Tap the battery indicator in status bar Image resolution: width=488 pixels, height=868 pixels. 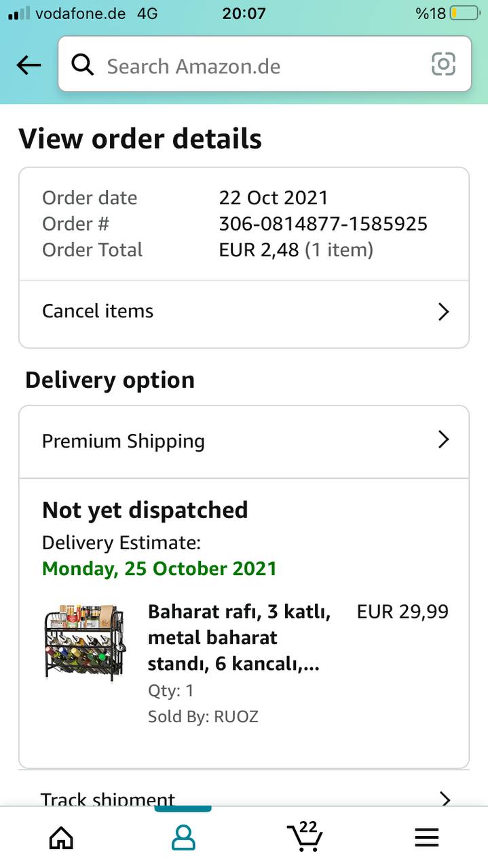tap(464, 14)
